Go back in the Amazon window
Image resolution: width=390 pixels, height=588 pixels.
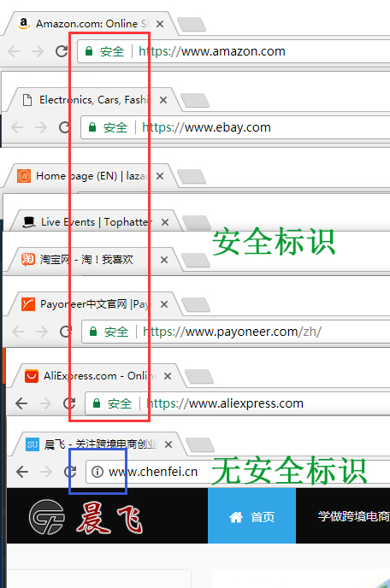(14, 51)
